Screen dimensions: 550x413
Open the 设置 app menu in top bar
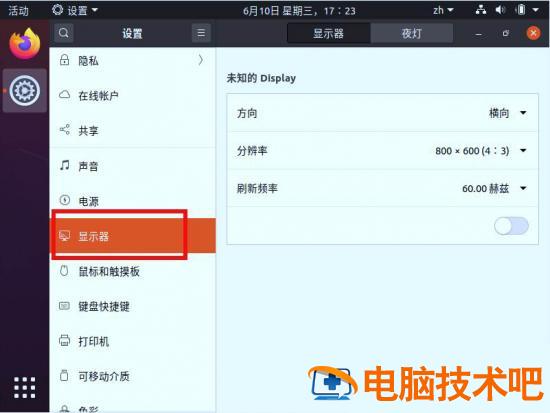pos(74,10)
